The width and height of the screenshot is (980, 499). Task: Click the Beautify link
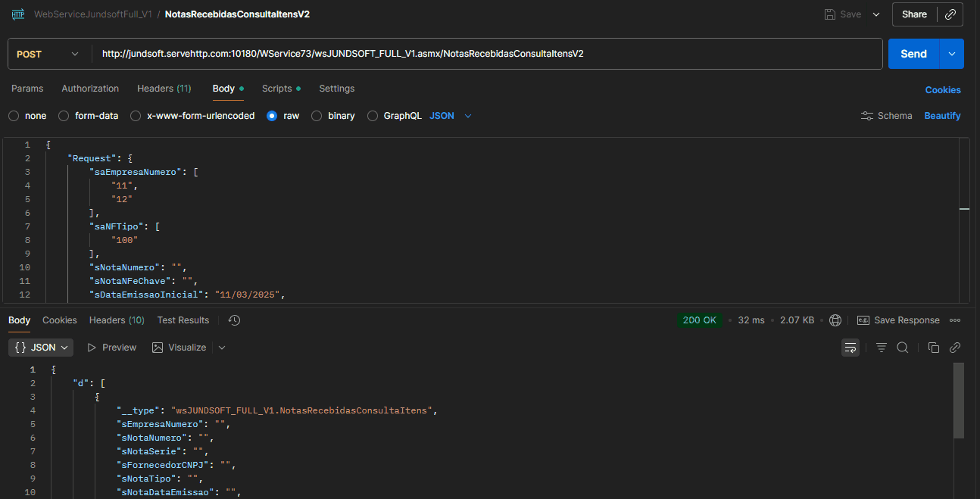point(942,116)
